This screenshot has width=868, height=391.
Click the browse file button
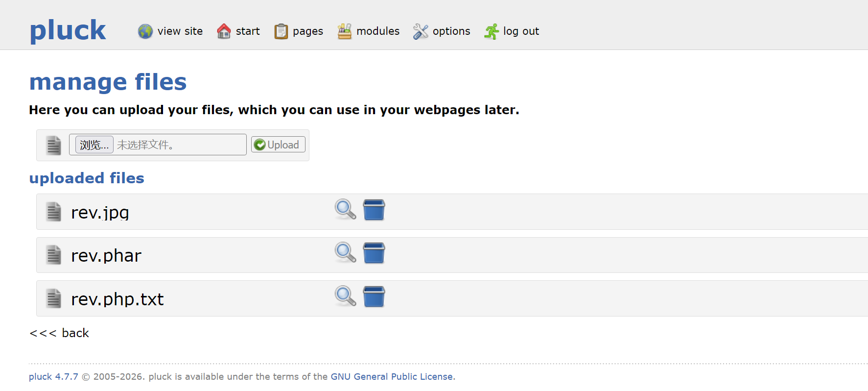coord(94,145)
